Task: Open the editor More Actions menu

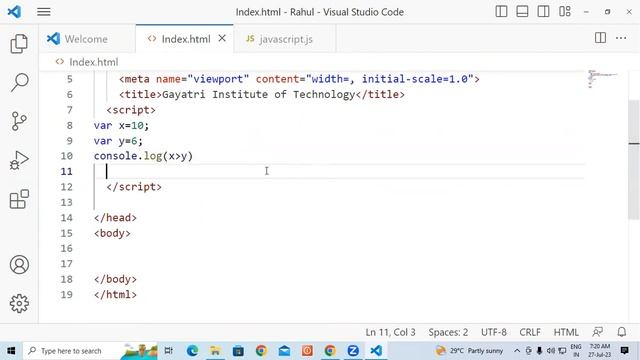Action: pos(621,38)
